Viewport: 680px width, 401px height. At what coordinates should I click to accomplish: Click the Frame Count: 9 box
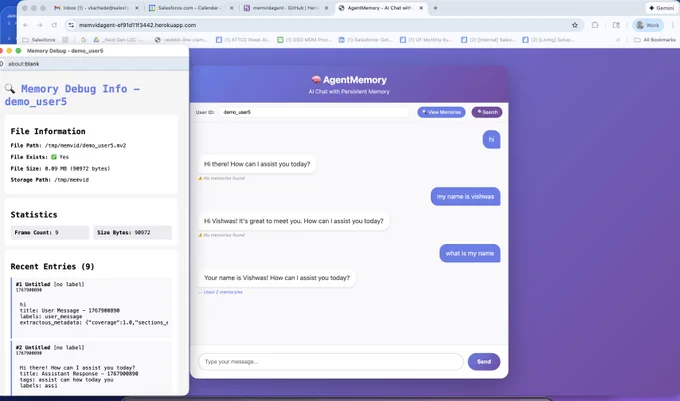[x=49, y=232]
